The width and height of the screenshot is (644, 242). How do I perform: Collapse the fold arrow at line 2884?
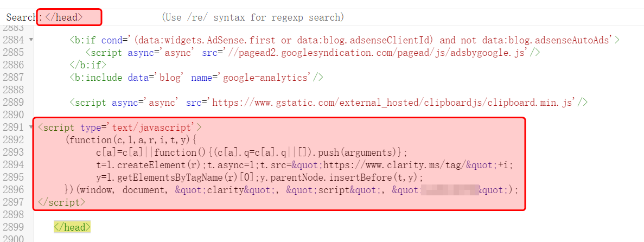[31, 40]
